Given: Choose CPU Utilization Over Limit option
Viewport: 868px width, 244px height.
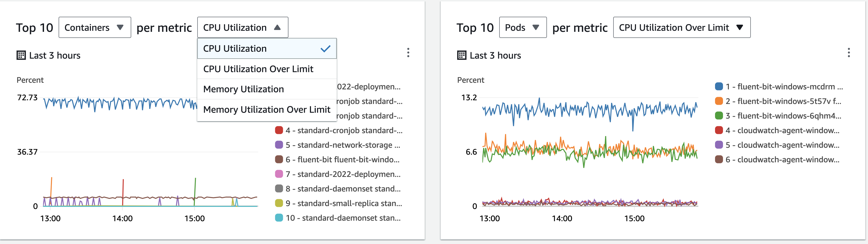Looking at the screenshot, I should point(267,69).
